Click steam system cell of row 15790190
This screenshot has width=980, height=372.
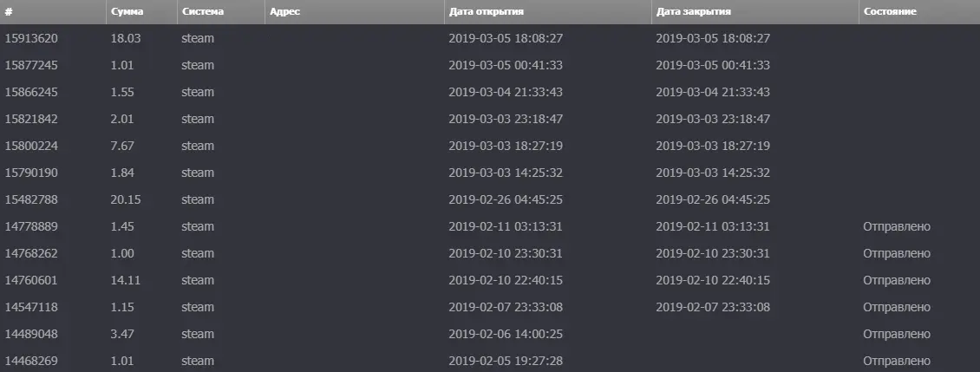[x=198, y=173]
